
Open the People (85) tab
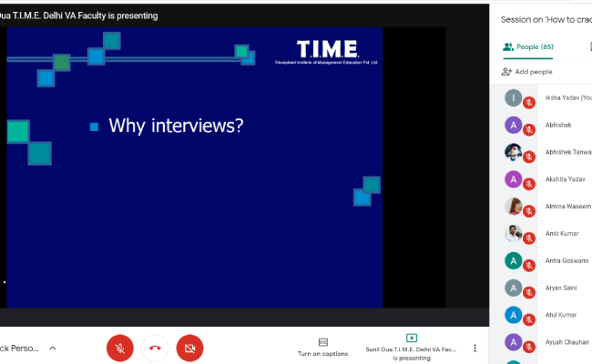pyautogui.click(x=528, y=46)
